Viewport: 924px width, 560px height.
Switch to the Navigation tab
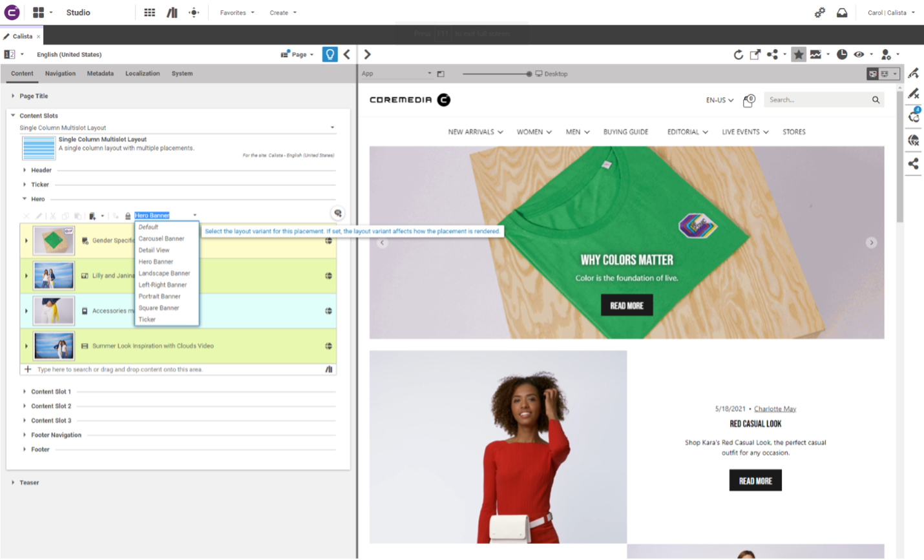(x=60, y=74)
